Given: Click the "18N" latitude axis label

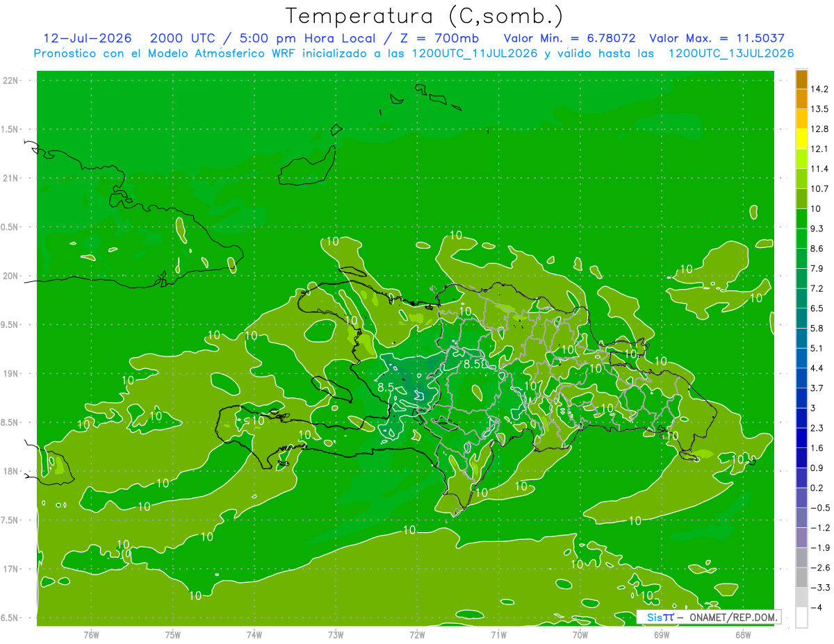Looking at the screenshot, I should point(12,471).
